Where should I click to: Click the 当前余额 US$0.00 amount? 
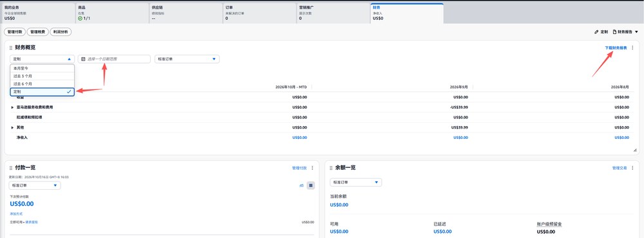point(339,205)
